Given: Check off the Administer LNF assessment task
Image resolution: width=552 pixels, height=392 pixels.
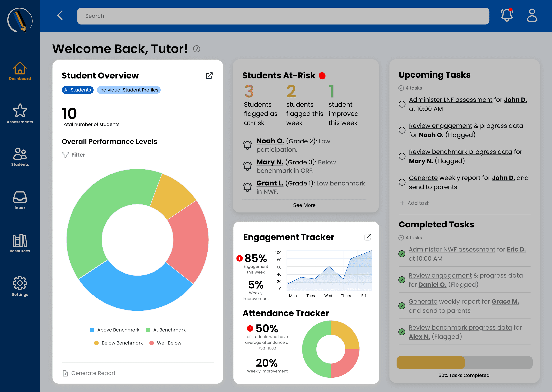Looking at the screenshot, I should [402, 104].
